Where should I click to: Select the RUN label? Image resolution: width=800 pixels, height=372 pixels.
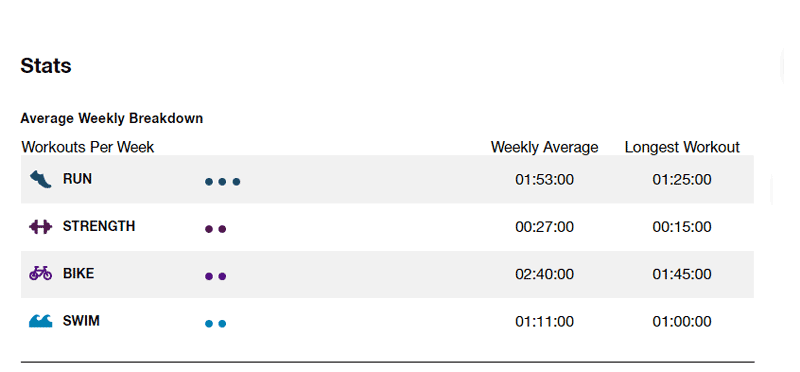78,180
